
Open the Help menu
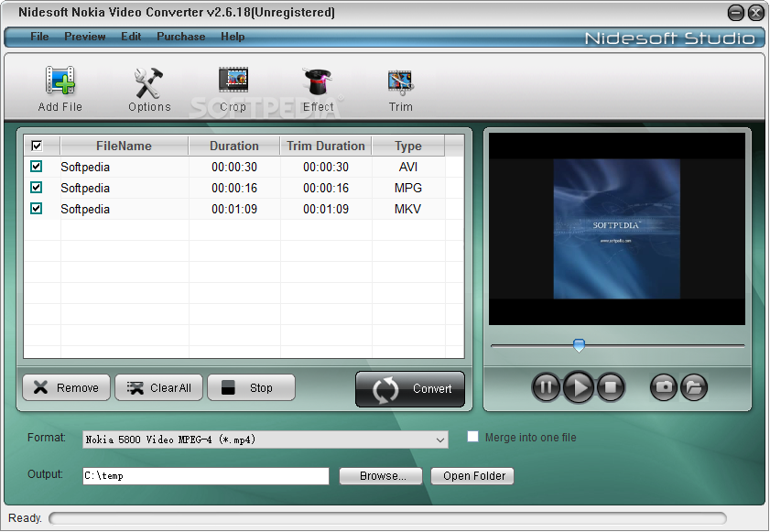233,37
